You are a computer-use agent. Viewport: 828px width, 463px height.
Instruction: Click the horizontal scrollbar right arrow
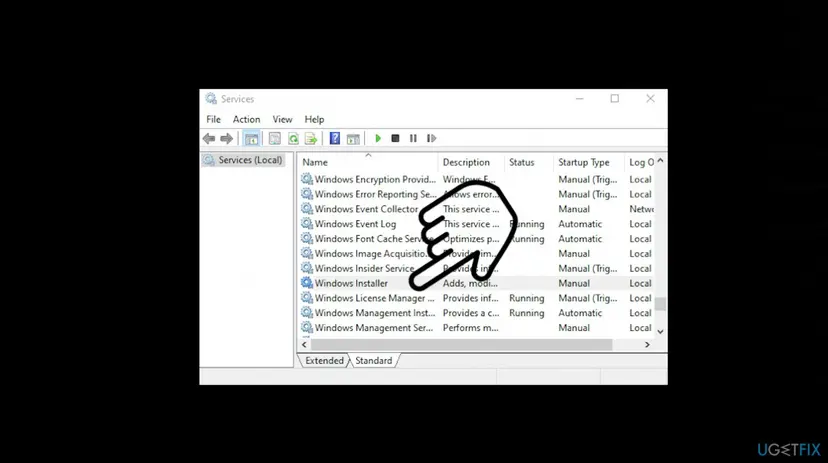tap(647, 344)
